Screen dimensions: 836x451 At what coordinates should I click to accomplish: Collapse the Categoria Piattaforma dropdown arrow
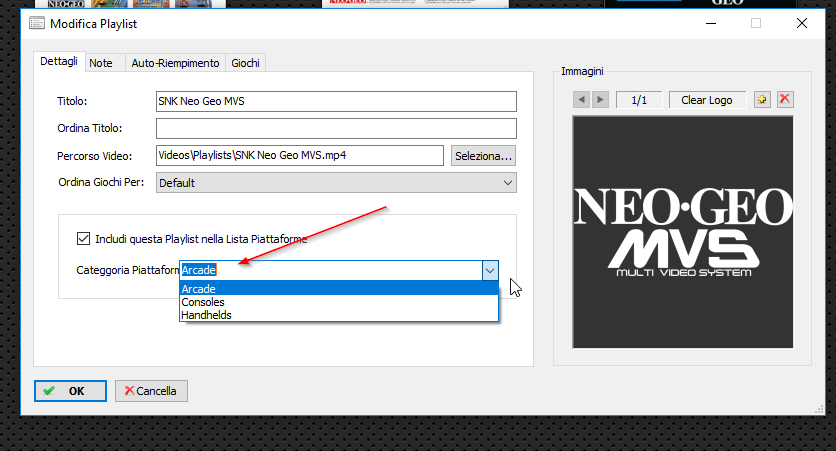(490, 270)
